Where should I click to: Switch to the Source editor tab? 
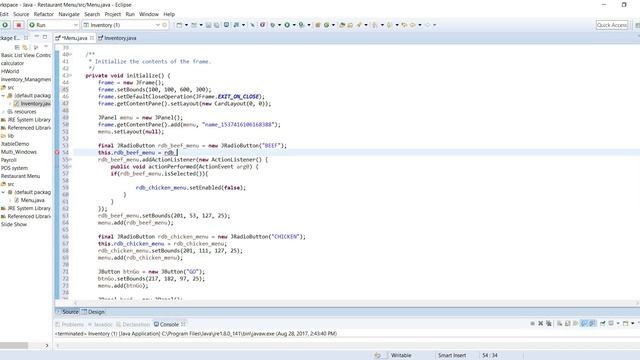67,312
